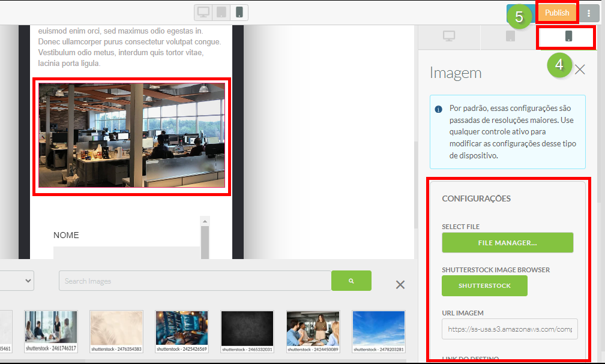
Task: Open the File Manager
Action: (507, 243)
